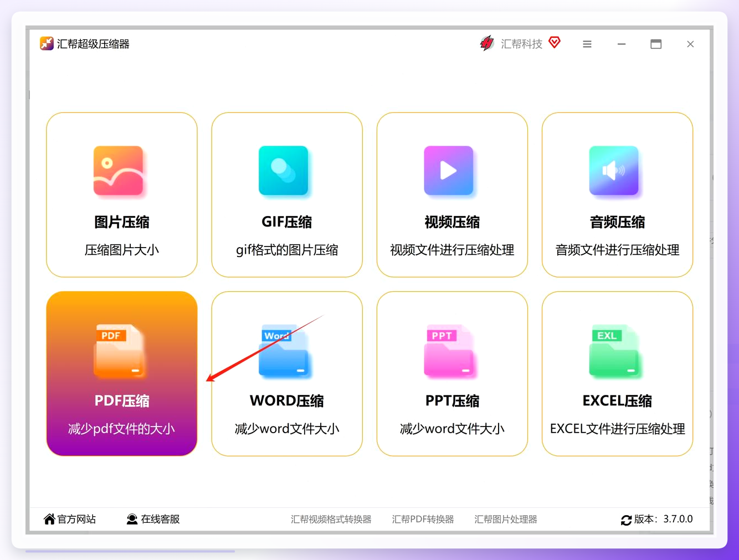Maximize the compressor window
The height and width of the screenshot is (560, 739).
(656, 44)
